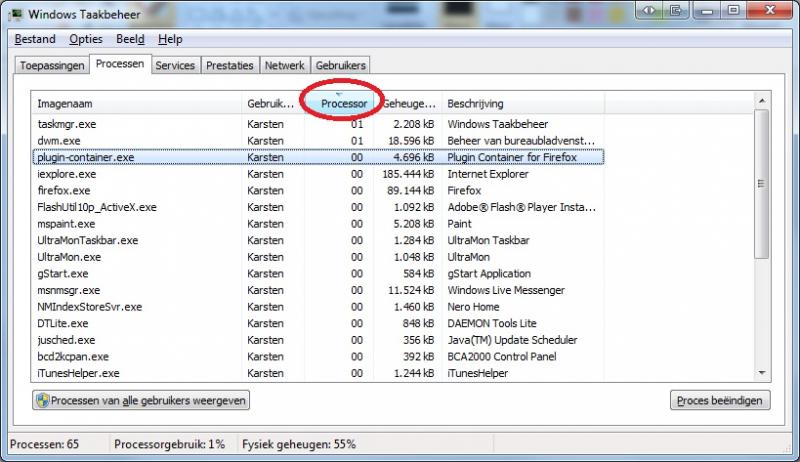Switch to the Toepassingen tab
The width and height of the screenshot is (800, 462).
52,66
